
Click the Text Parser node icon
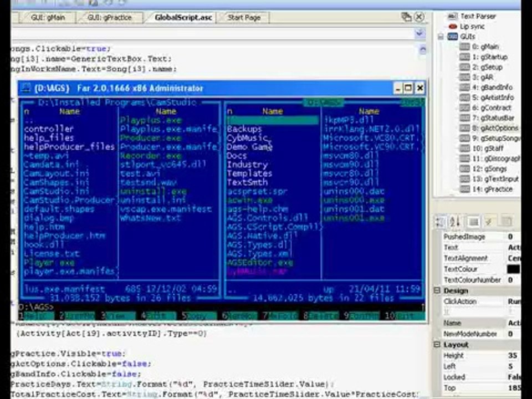(x=453, y=16)
